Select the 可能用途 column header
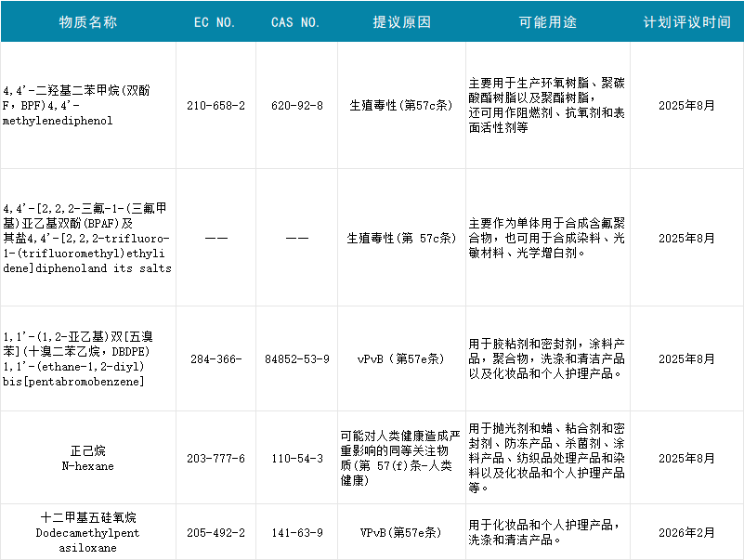Image resolution: width=744 pixels, height=560 pixels. 546,21
